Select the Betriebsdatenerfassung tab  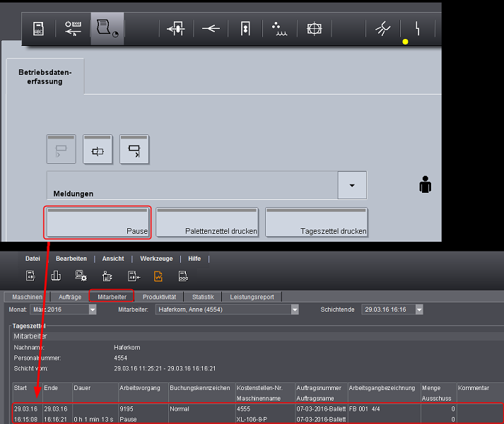[45, 76]
